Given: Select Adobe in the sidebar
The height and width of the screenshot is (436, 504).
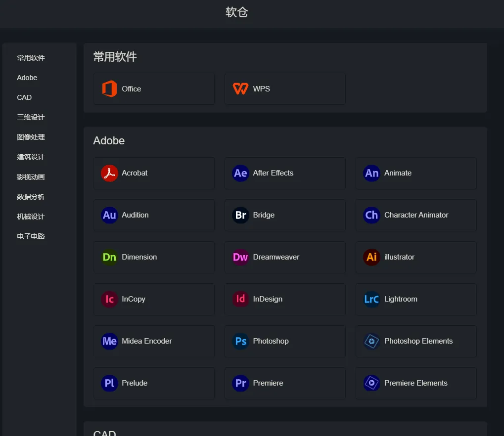Looking at the screenshot, I should tap(27, 78).
